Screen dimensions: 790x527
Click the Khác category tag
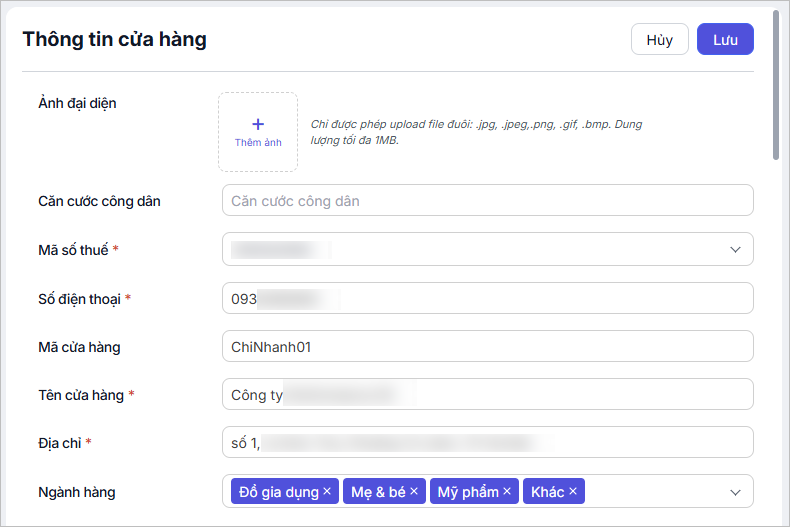[547, 491]
